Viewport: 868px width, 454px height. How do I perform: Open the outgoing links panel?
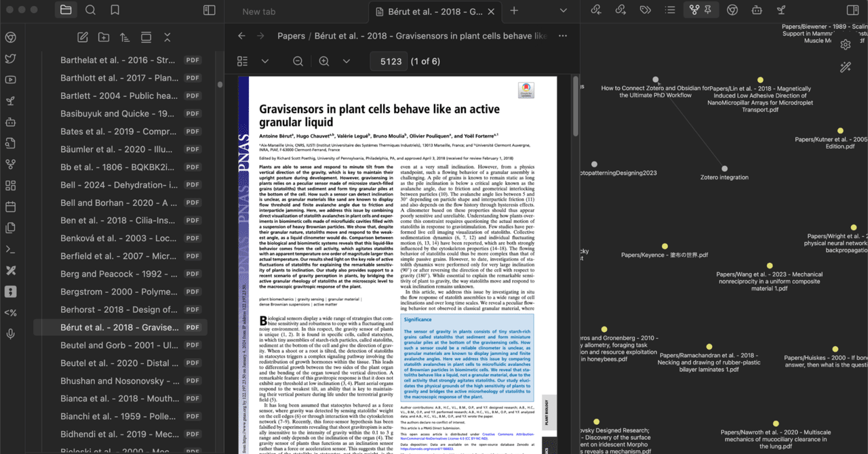tap(620, 10)
